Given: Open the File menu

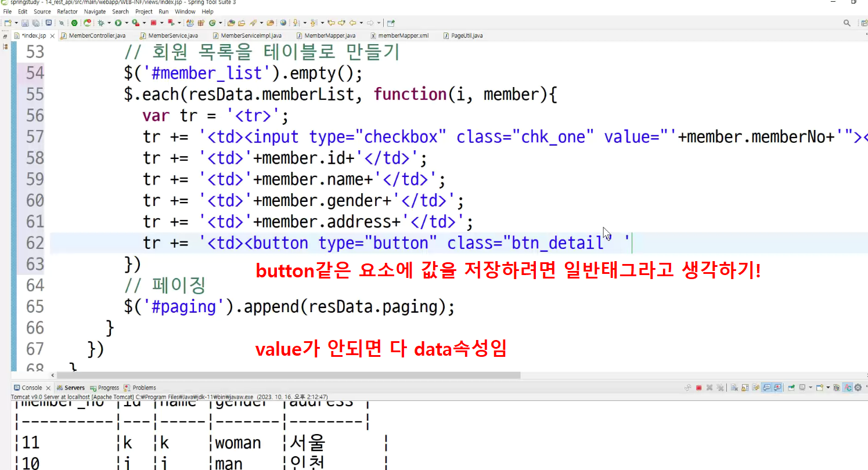Looking at the screenshot, I should click(8, 12).
